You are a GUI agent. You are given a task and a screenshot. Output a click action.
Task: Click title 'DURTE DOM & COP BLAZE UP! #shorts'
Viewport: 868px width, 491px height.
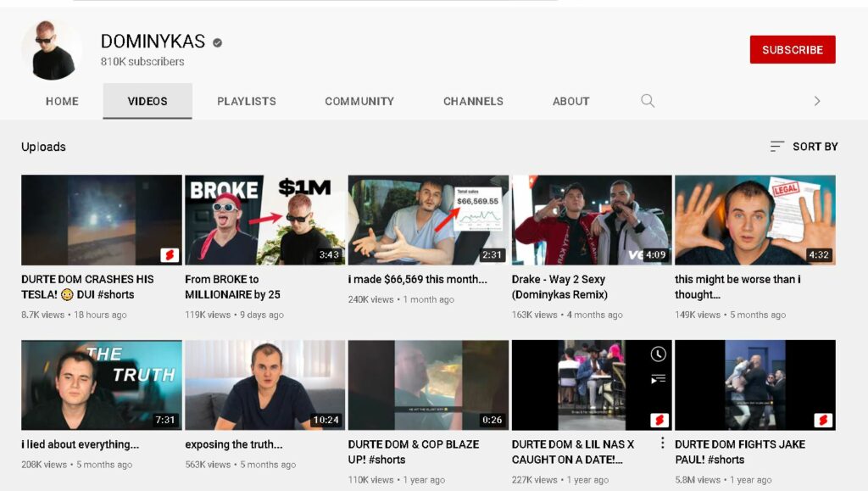click(414, 452)
